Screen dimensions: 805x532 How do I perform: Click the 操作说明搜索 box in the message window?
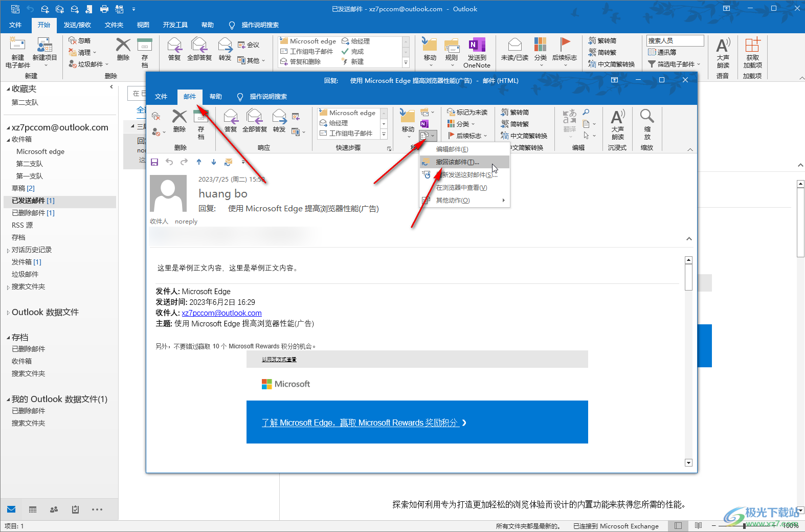[268, 97]
